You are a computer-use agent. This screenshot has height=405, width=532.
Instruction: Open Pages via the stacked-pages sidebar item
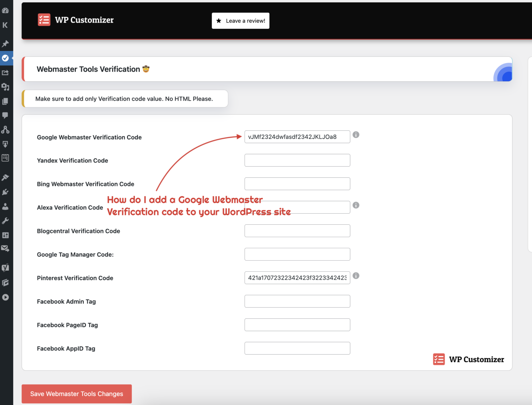click(6, 101)
